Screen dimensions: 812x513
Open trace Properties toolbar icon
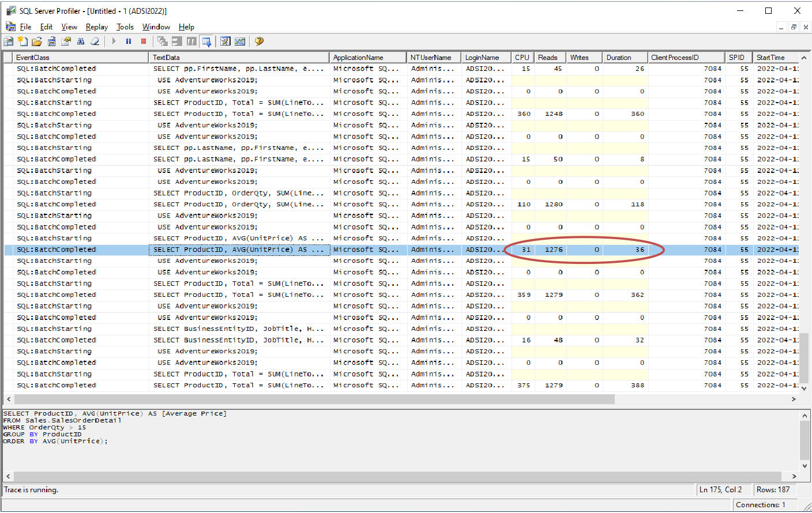click(x=66, y=42)
